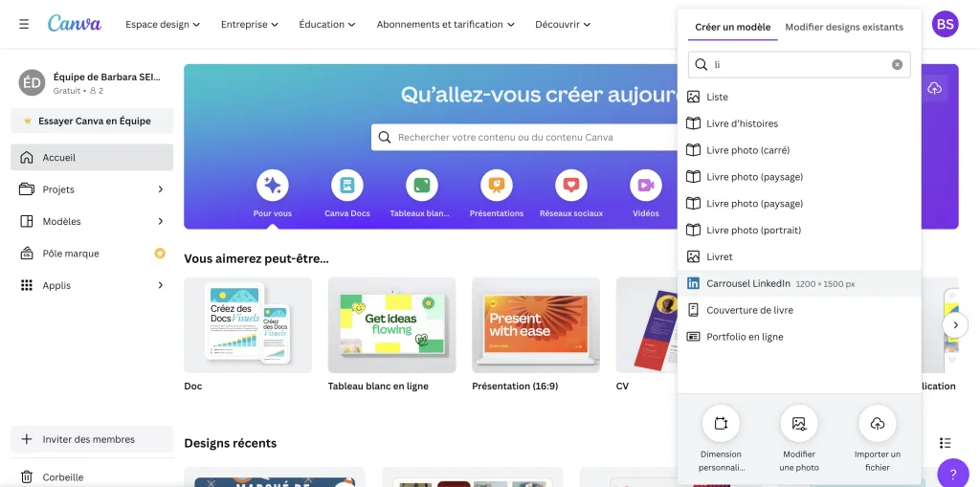Show next suggestions with carousel arrow
The width and height of the screenshot is (980, 487).
955,325
